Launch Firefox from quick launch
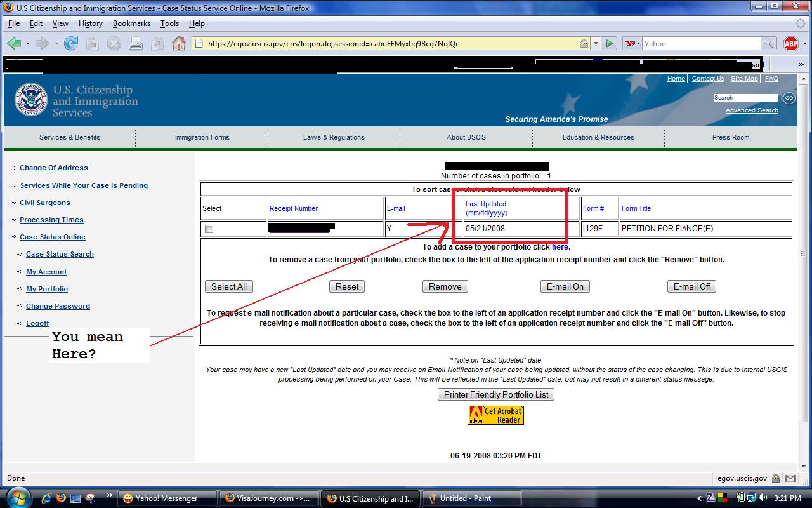812x508 pixels. [x=61, y=498]
